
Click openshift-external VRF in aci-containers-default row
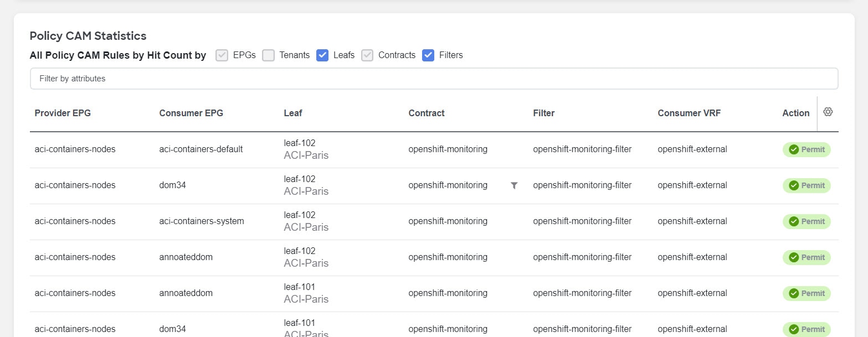tap(692, 149)
